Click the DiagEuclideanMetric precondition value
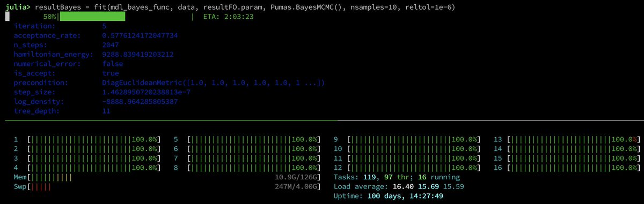Image resolution: width=644 pixels, height=204 pixels. point(213,83)
